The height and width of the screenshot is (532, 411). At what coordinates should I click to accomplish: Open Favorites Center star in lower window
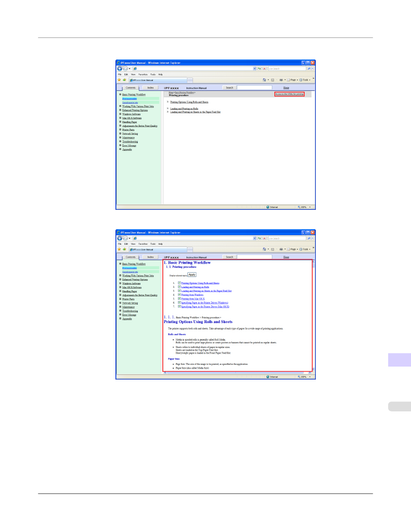tap(119, 249)
